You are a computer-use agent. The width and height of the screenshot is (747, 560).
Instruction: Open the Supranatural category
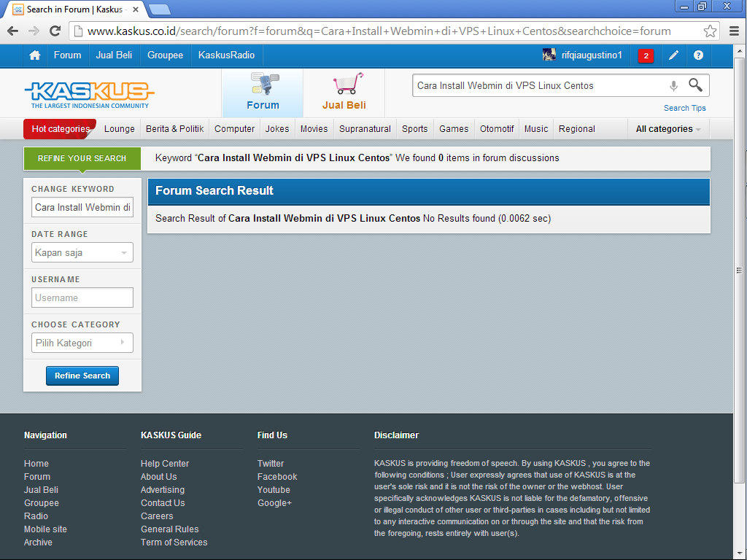click(365, 129)
